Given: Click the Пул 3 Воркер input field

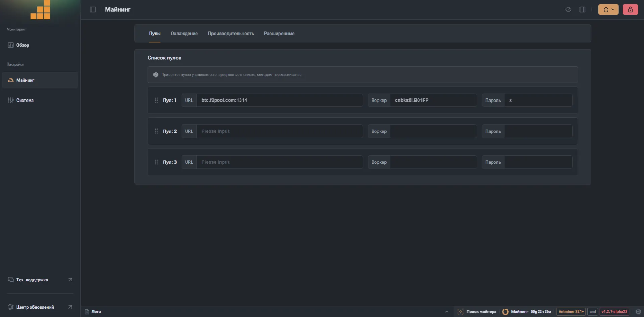Looking at the screenshot, I should [x=433, y=162].
